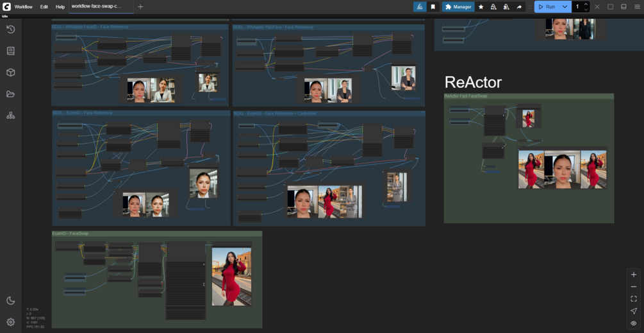Click the close-up face output in EcomID Face Reference group

pyautogui.click(x=203, y=184)
